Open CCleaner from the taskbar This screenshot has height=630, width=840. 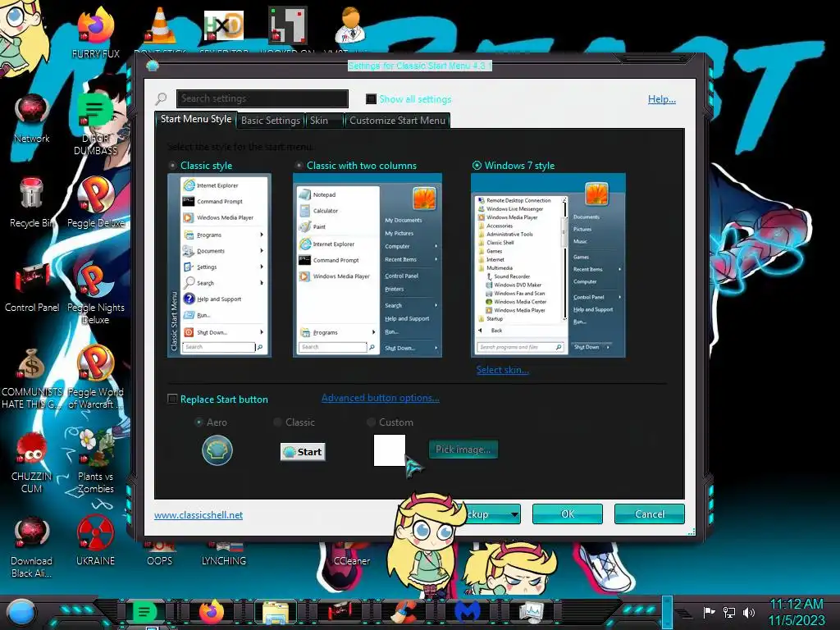(403, 612)
